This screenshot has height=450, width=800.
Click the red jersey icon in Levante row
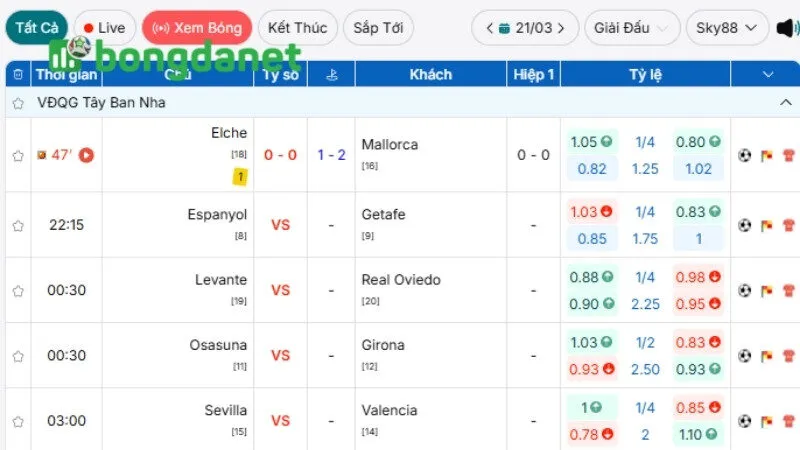pos(789,290)
